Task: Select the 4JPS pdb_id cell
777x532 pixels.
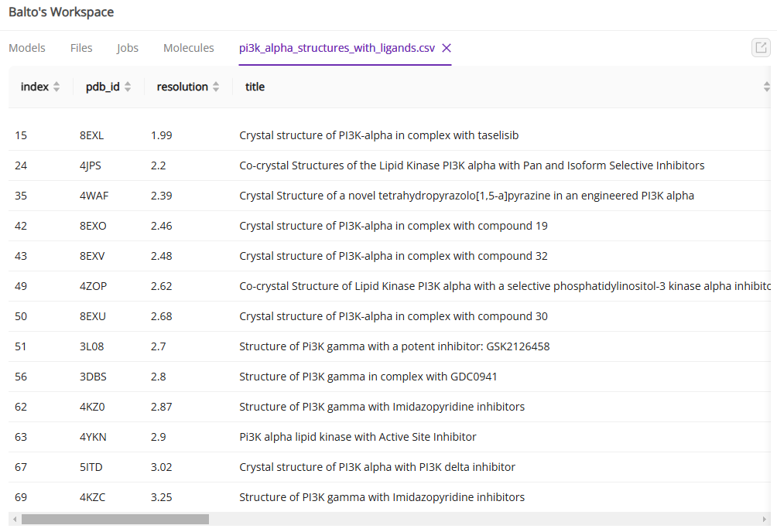Action: click(x=91, y=165)
